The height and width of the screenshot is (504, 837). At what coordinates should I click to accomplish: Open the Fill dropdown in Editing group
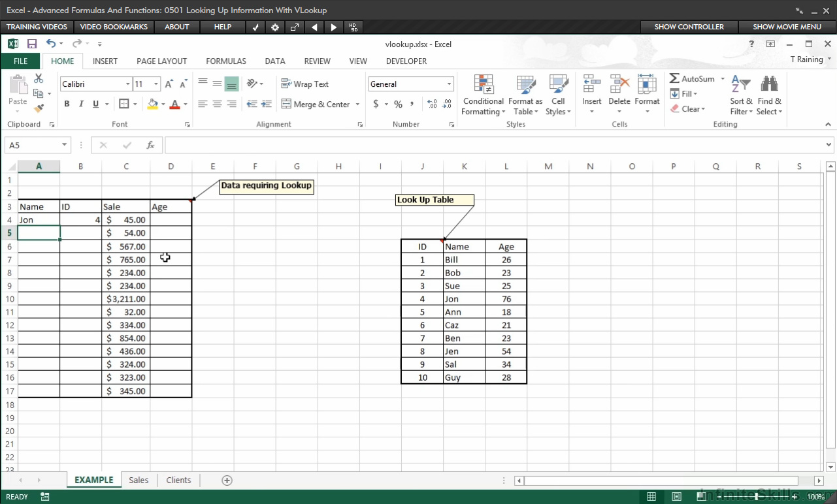point(684,94)
